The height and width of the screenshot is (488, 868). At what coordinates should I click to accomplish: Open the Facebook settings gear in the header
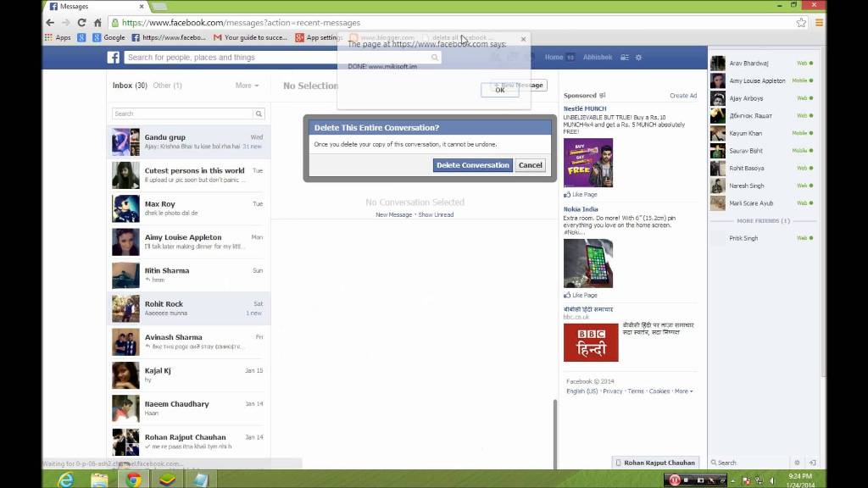(x=639, y=58)
